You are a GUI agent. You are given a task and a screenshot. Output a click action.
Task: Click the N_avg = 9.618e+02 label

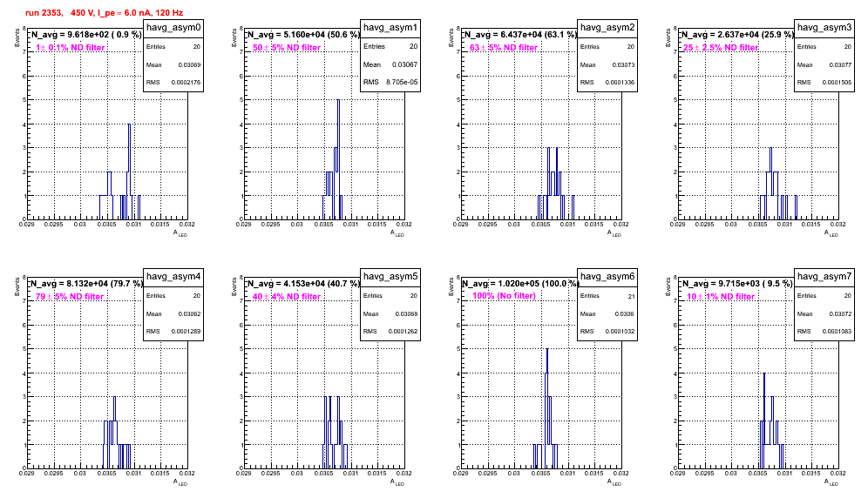click(86, 34)
